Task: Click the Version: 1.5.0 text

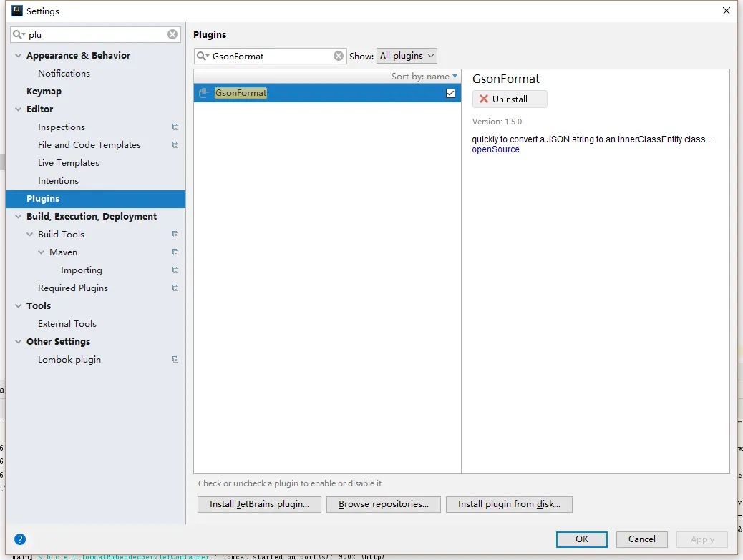Action: (497, 122)
